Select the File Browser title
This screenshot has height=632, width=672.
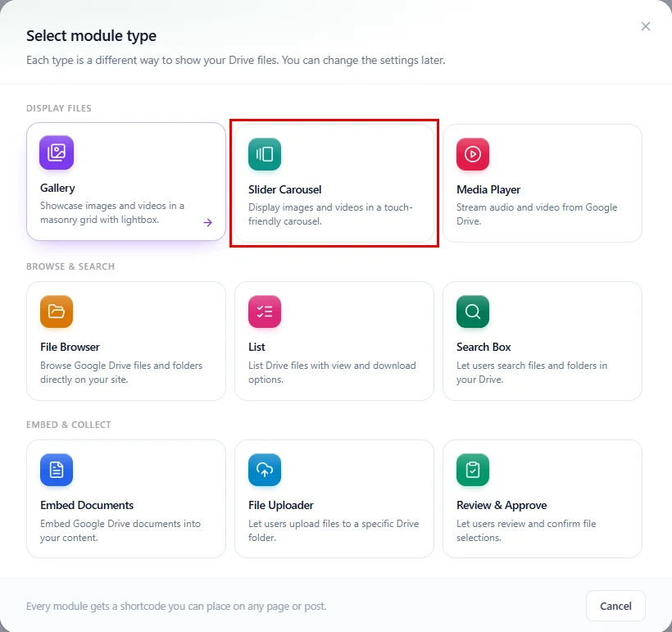[x=70, y=347]
